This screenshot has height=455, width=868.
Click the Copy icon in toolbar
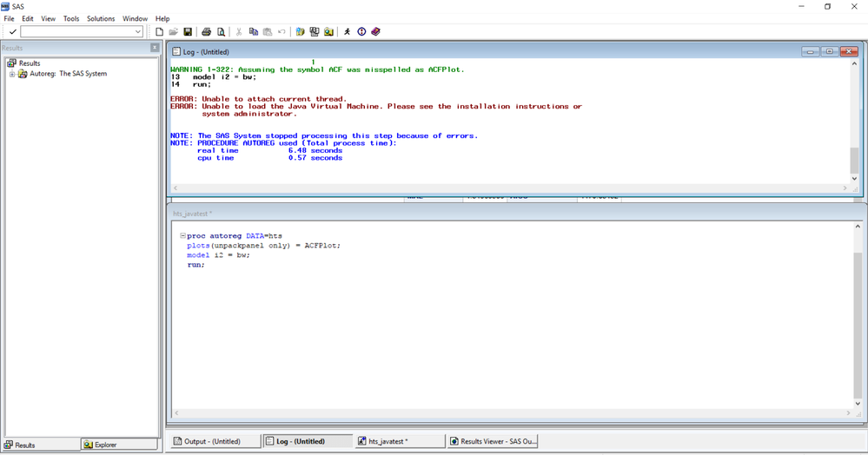click(254, 32)
